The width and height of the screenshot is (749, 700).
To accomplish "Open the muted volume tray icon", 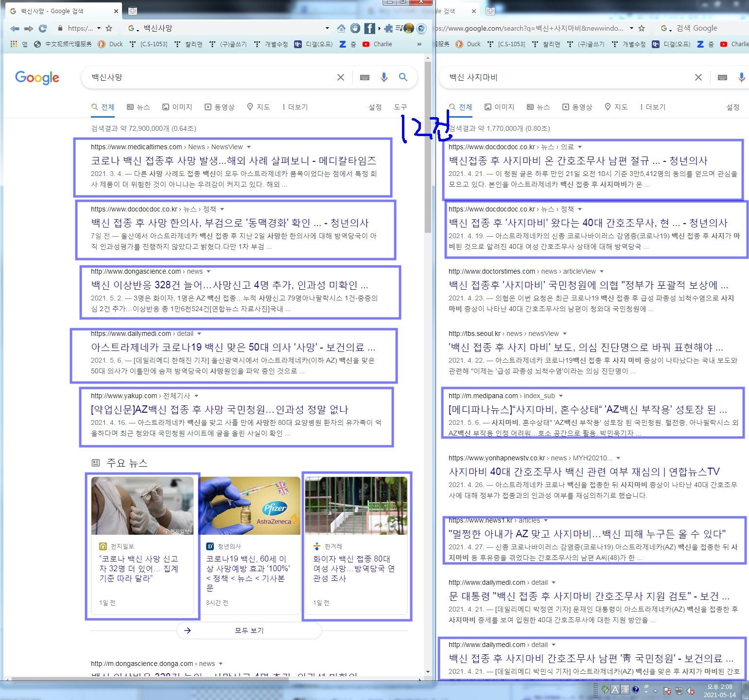I will pyautogui.click(x=691, y=691).
